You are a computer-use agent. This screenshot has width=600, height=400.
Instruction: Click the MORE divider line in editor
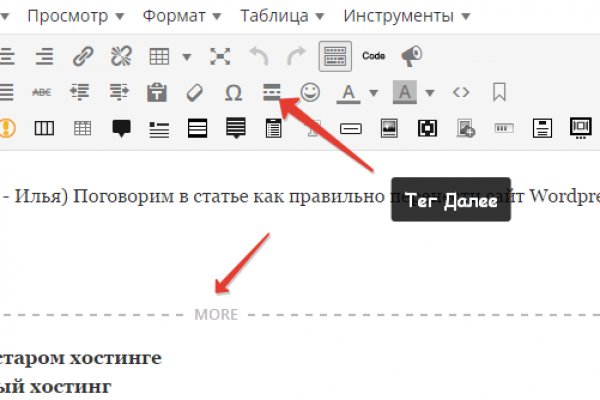click(216, 314)
